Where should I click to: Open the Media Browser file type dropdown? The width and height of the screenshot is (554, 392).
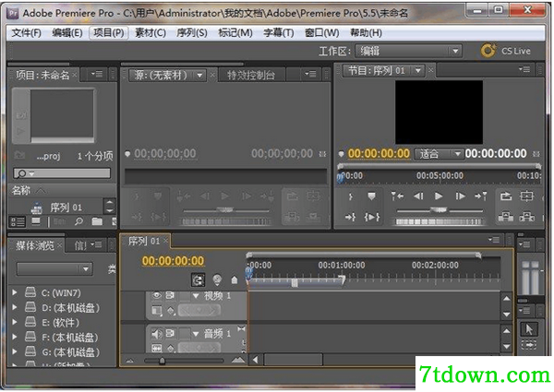click(54, 269)
